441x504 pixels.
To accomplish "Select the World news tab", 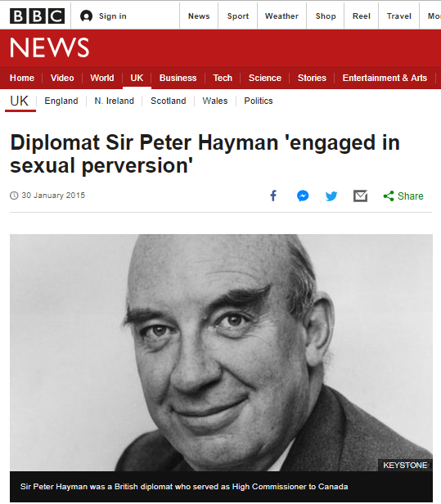I will pos(102,78).
